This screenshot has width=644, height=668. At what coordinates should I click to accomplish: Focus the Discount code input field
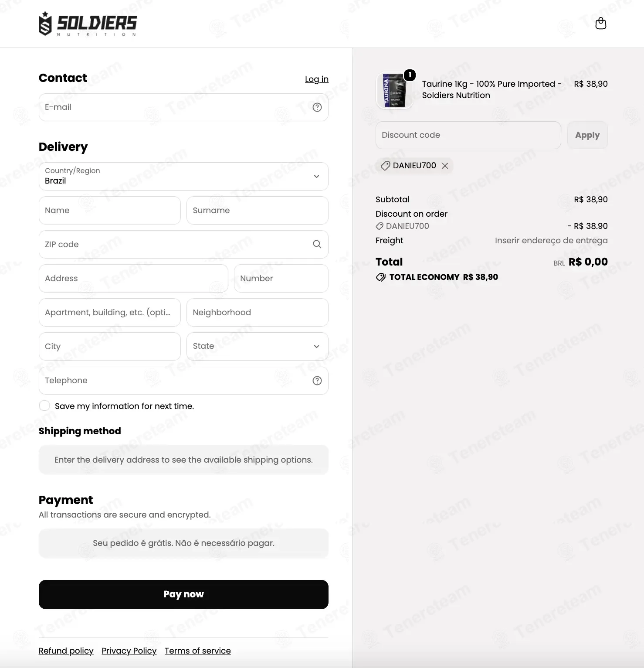[468, 135]
